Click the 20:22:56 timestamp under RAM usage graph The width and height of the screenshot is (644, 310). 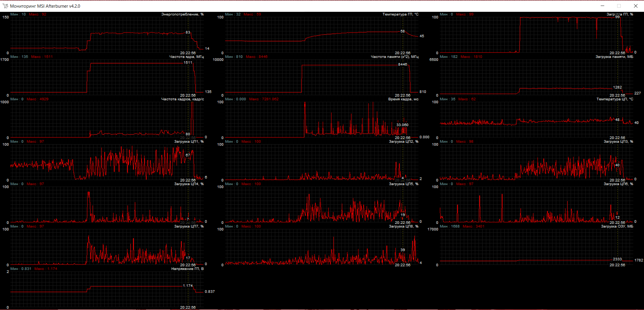617,265
